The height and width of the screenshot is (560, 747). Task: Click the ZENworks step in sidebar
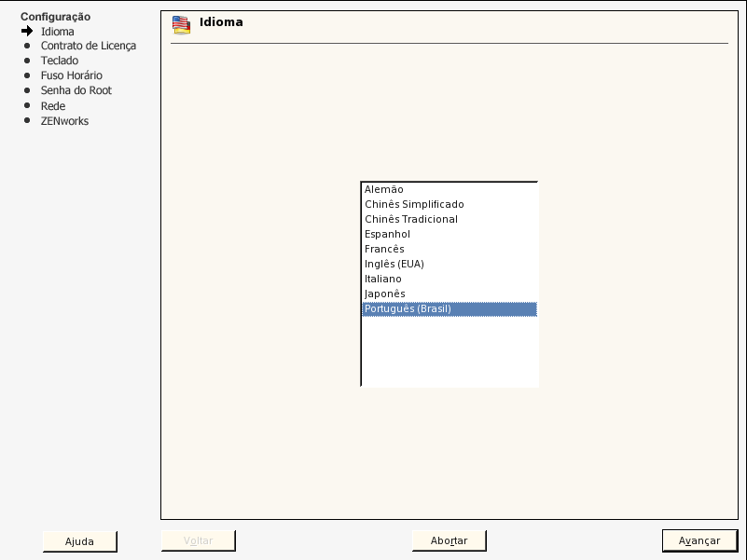(64, 121)
